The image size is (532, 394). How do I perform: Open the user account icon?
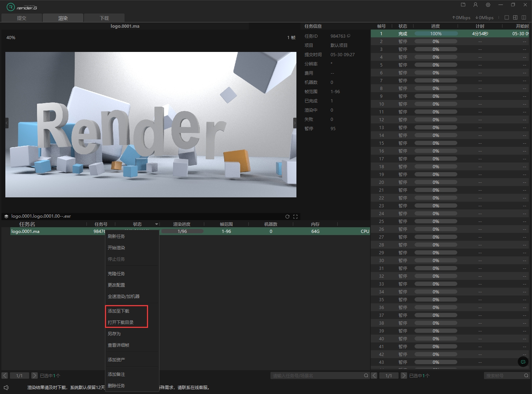point(475,5)
